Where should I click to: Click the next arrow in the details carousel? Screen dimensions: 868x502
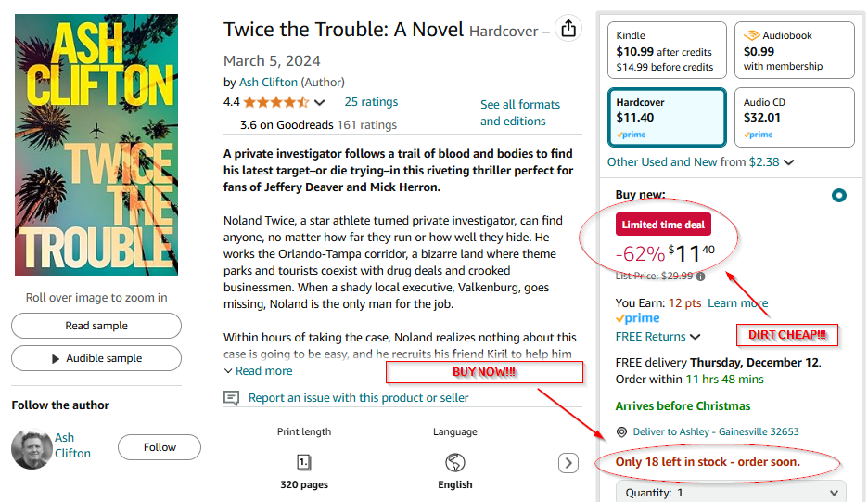[568, 462]
